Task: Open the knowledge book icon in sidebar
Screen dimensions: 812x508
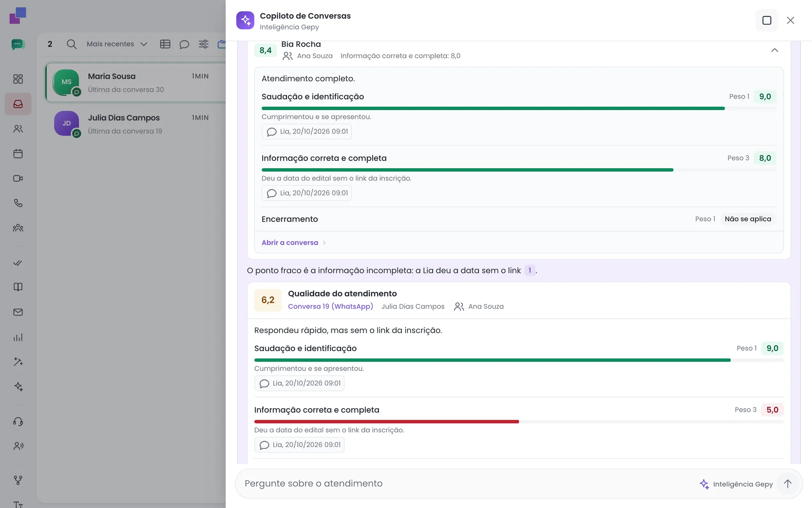Action: [18, 287]
